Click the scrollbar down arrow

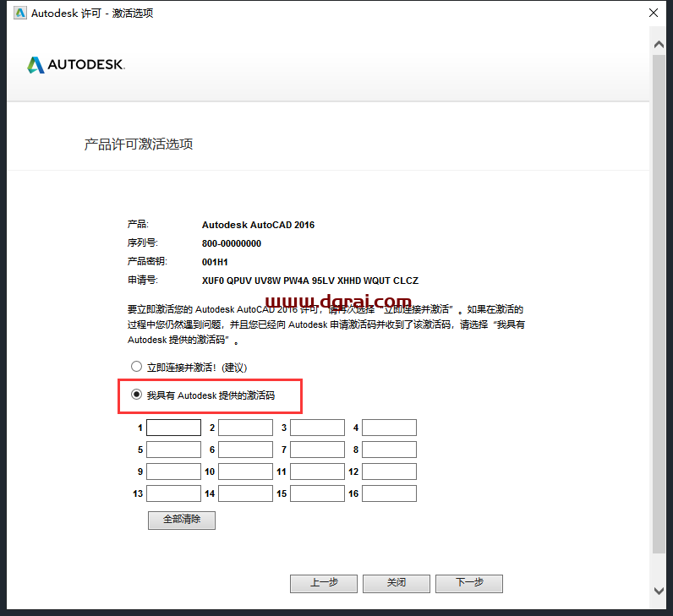click(x=659, y=591)
